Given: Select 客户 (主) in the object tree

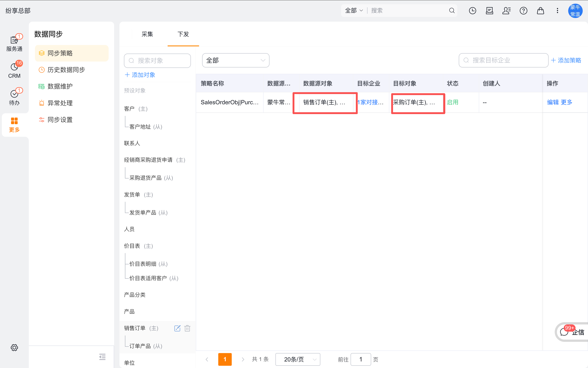Looking at the screenshot, I should click(x=136, y=109).
